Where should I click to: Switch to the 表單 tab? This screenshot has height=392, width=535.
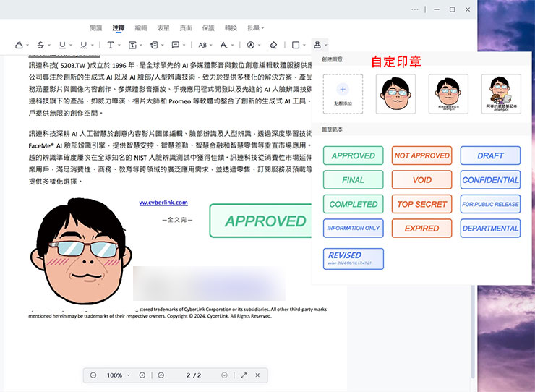pyautogui.click(x=163, y=27)
